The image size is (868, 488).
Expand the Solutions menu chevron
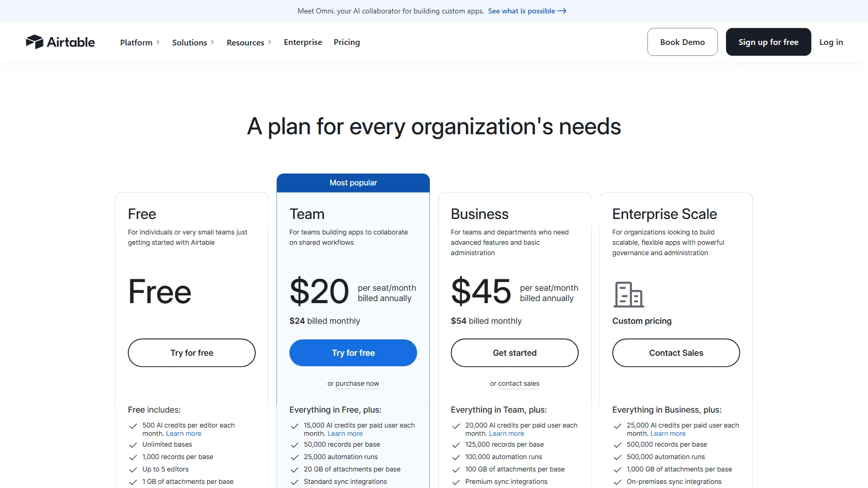[212, 42]
